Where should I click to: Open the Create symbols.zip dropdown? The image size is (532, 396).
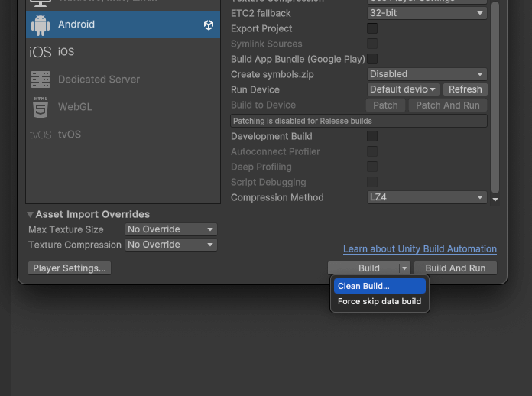pos(427,74)
